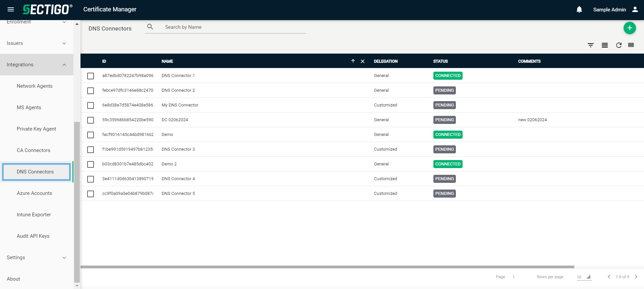
Task: Change table row density icon
Action: tap(605, 45)
